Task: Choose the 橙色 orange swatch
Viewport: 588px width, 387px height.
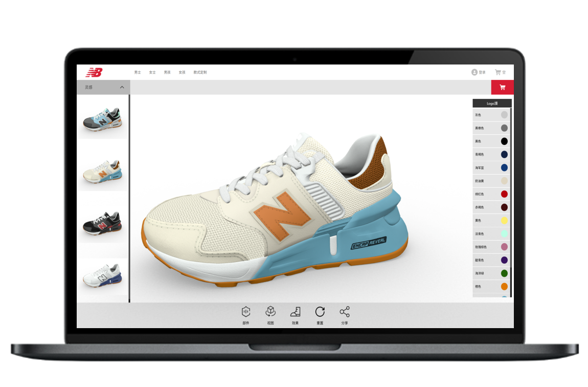Action: (x=504, y=286)
